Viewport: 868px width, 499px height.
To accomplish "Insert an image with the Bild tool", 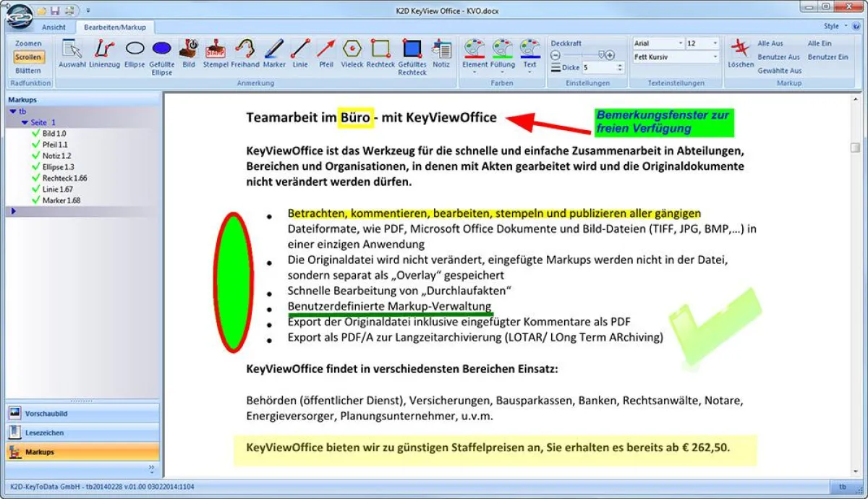I will click(189, 54).
